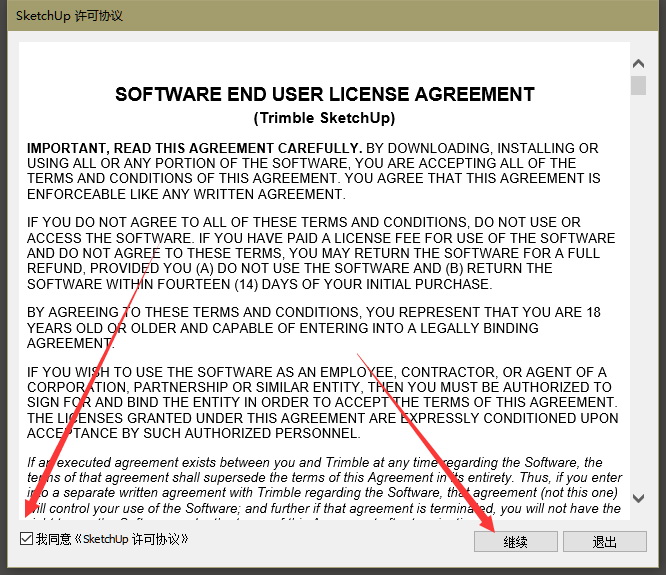Click the SketchUp 许可协议 window title
This screenshot has width=666, height=575.
(69, 16)
